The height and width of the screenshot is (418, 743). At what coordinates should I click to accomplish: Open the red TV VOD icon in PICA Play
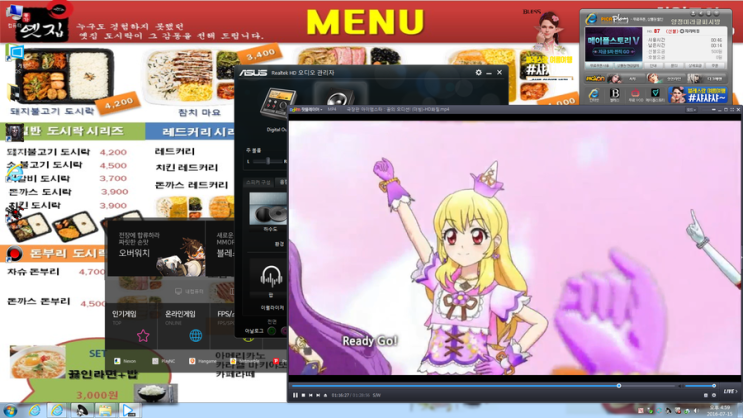[x=635, y=95]
